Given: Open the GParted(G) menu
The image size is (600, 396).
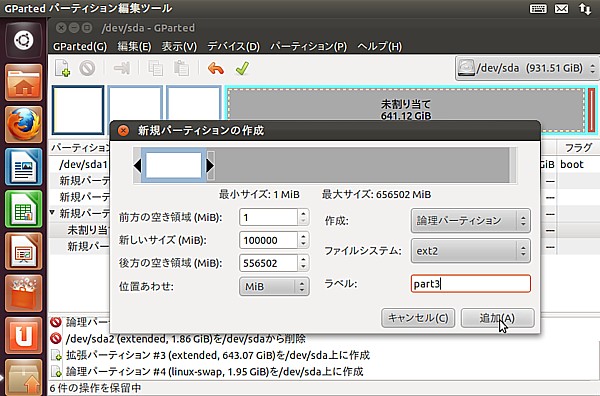Looking at the screenshot, I should [x=80, y=46].
